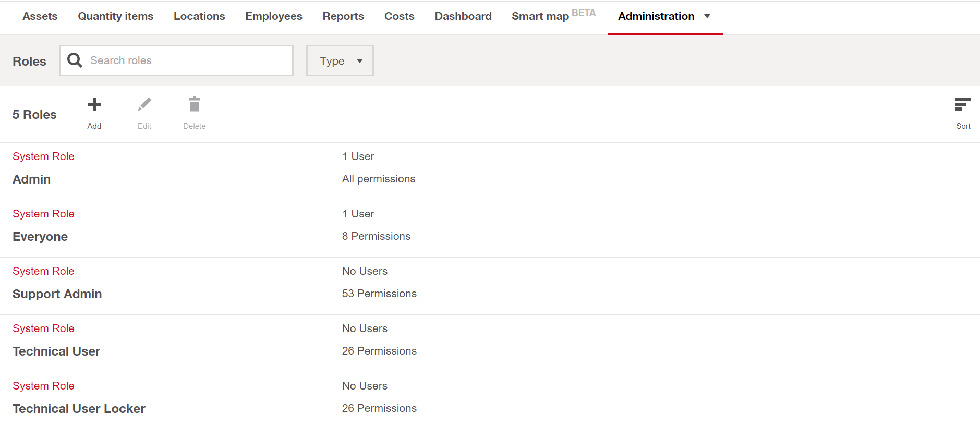Switch to the Dashboard tab
The width and height of the screenshot is (980, 426).
pyautogui.click(x=463, y=16)
